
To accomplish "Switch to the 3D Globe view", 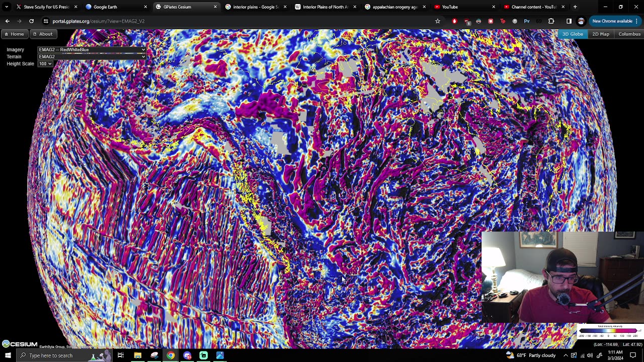I will pyautogui.click(x=573, y=34).
